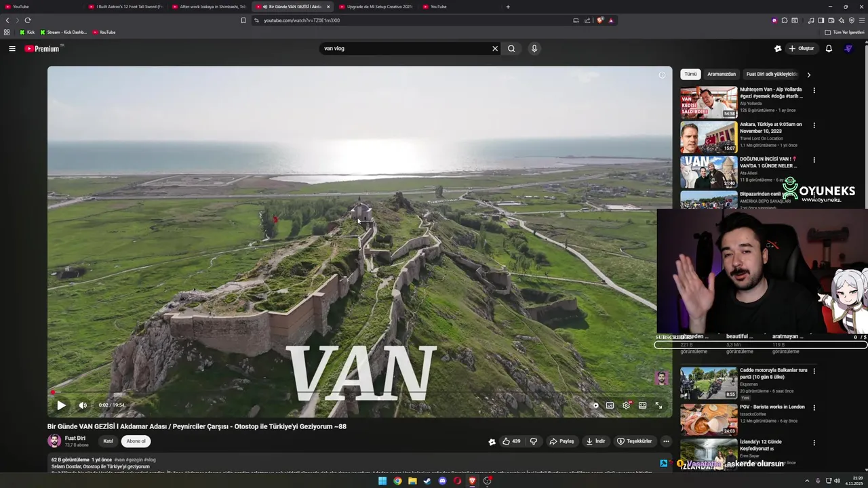
Task: Switch to theater mode in player
Action: pyautogui.click(x=642, y=405)
